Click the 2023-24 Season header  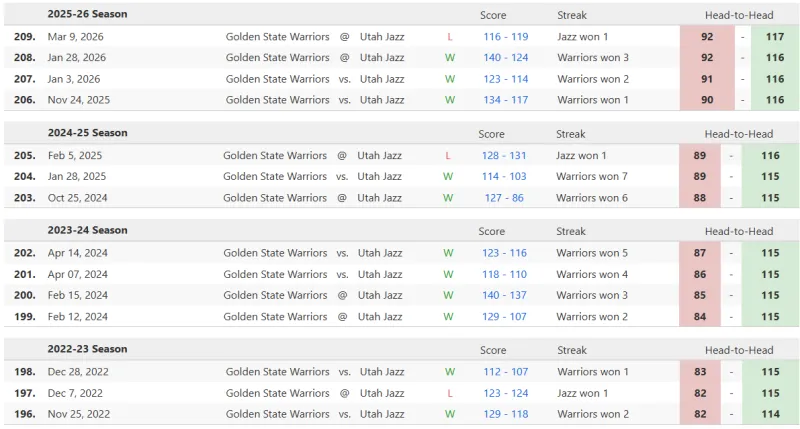[87, 230]
